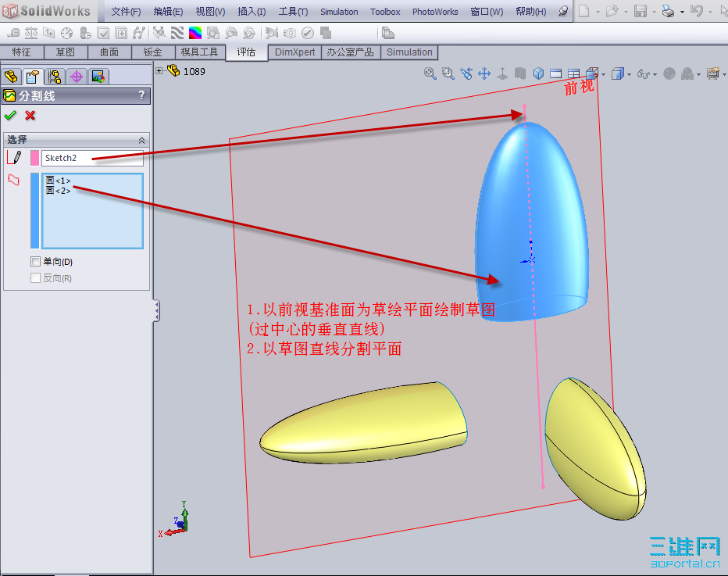Click the rainbow Curvature icon

(195, 33)
